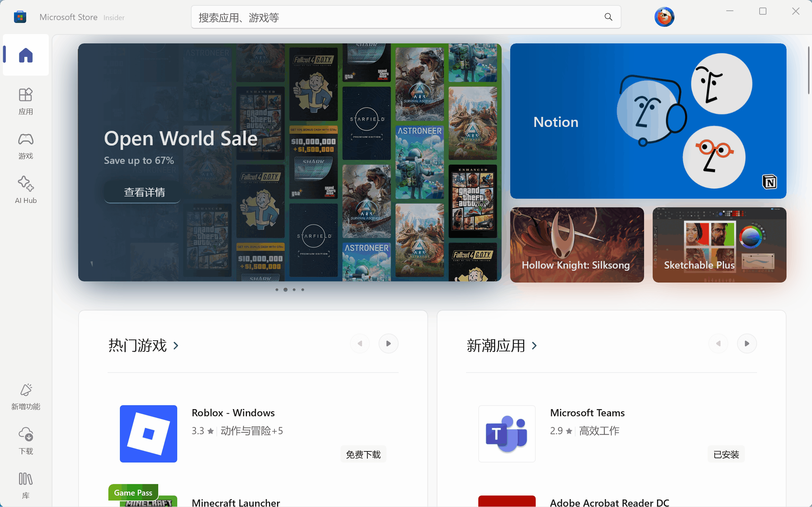Click Microsoft Teams rating 2.9
This screenshot has width=812, height=507.
[561, 431]
